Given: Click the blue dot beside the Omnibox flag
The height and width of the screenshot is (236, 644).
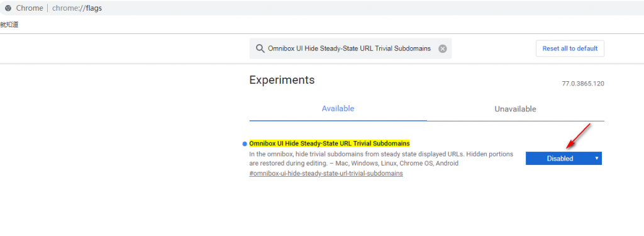Looking at the screenshot, I should 245,144.
